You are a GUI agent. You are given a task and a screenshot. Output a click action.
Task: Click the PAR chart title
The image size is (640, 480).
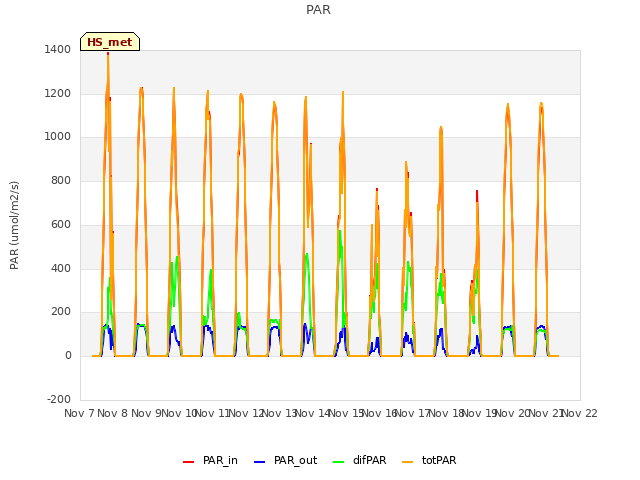click(318, 10)
